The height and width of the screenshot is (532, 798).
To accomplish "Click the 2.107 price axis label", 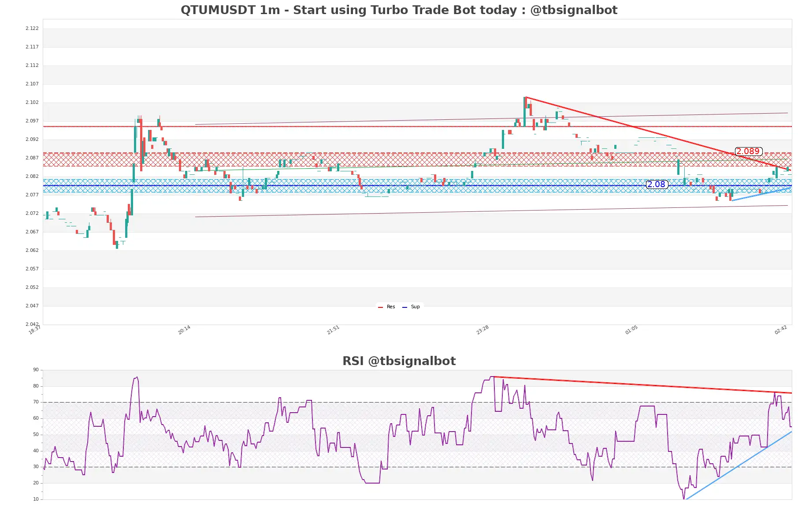I will pos(32,84).
